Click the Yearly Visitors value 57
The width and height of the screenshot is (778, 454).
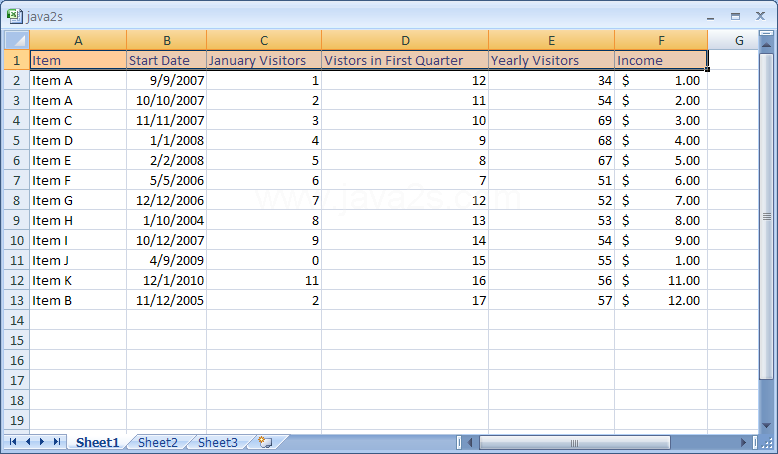coord(551,300)
